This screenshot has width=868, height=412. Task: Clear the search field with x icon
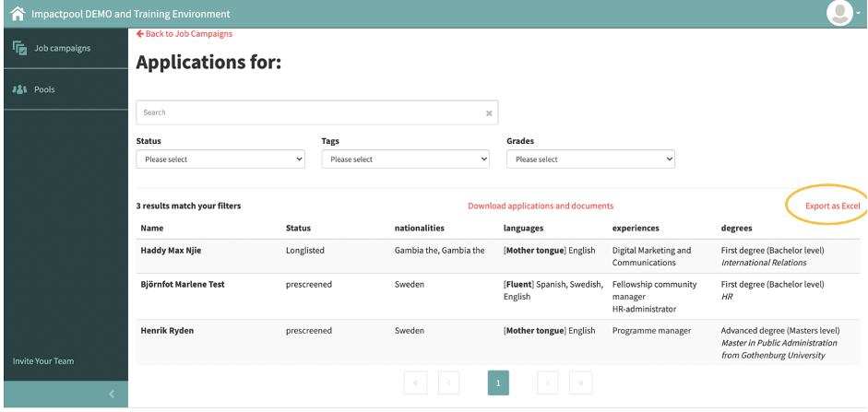pos(489,112)
